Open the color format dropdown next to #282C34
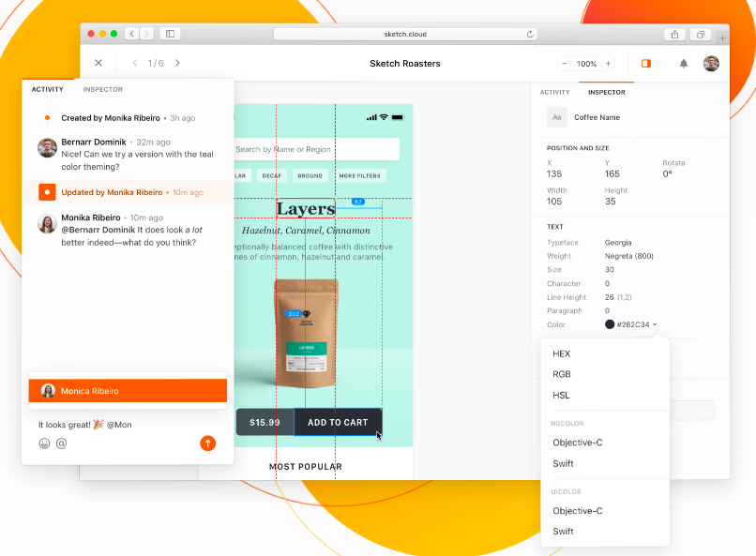The height and width of the screenshot is (556, 756). pyautogui.click(x=655, y=324)
